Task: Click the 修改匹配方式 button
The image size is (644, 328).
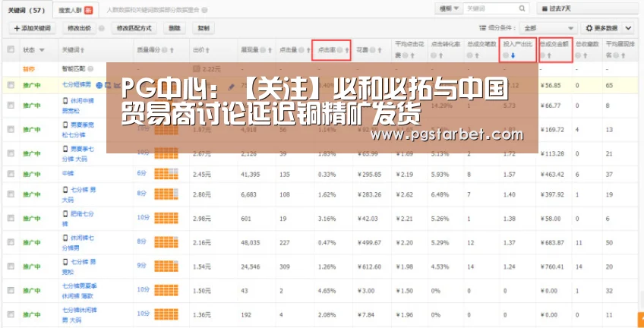Action: (x=134, y=28)
